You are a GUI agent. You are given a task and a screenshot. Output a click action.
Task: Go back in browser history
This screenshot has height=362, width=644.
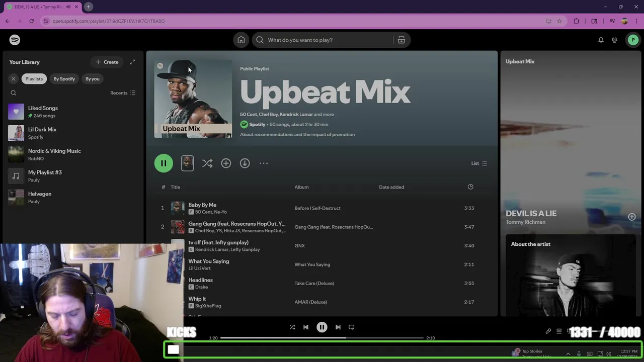(8, 21)
